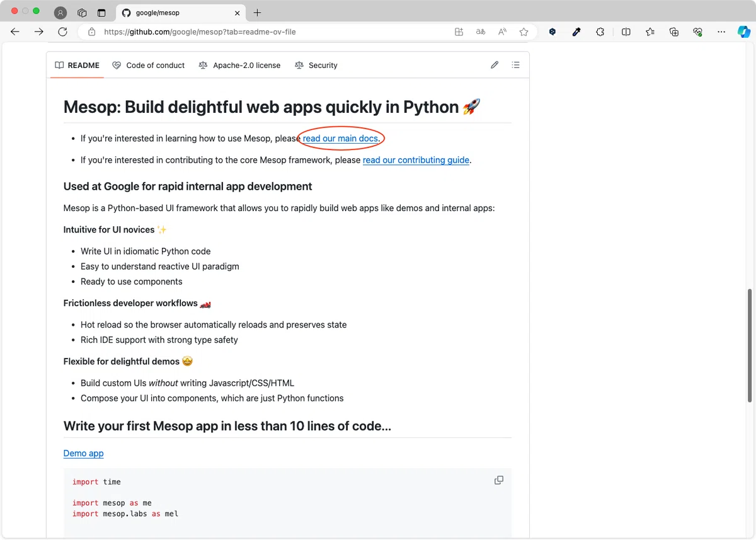Select the README tab
The height and width of the screenshot is (540, 756).
(x=77, y=65)
